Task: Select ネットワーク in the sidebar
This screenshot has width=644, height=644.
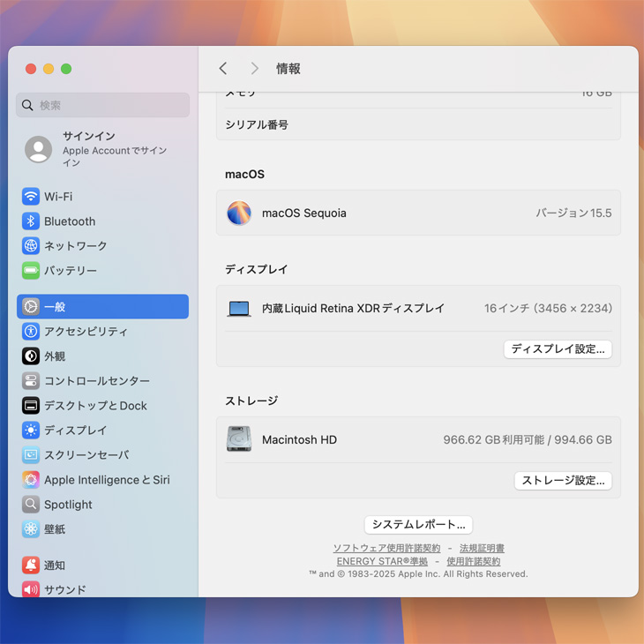Action: pos(102,245)
